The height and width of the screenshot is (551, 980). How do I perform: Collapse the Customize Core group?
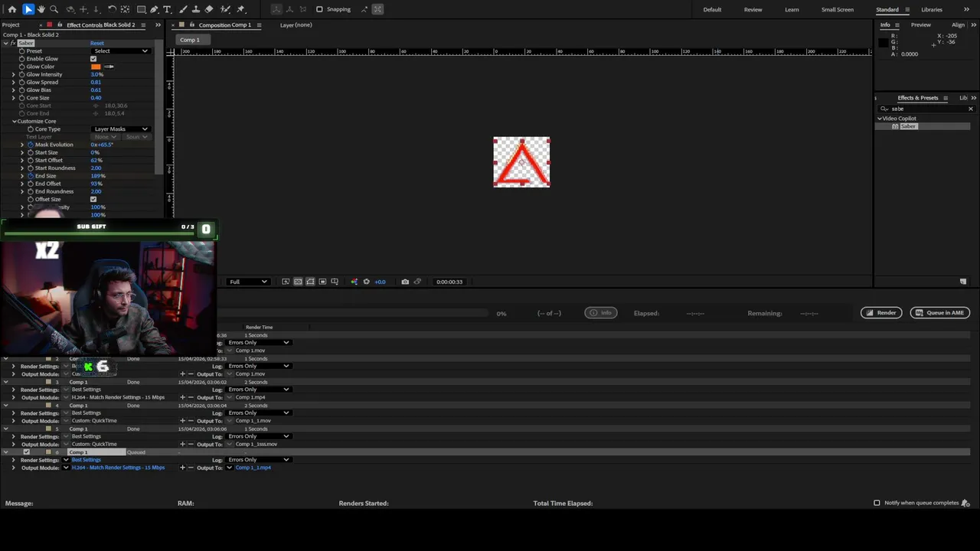coord(14,122)
